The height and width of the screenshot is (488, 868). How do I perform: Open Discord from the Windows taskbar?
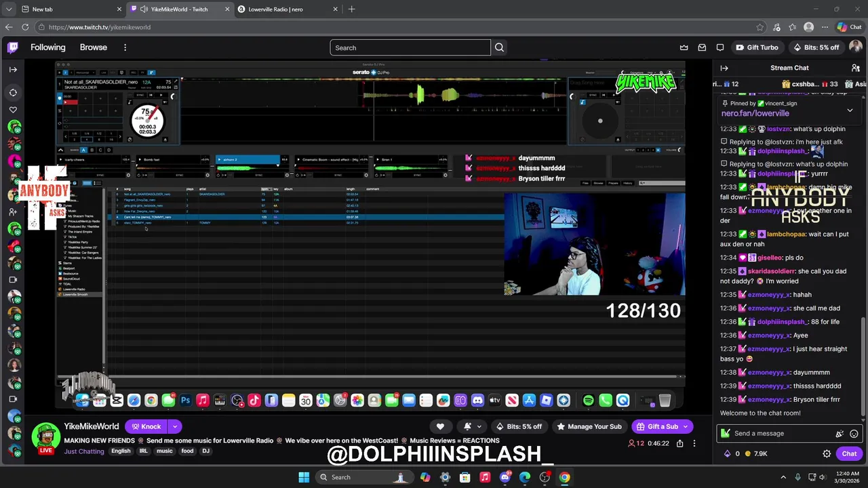[505, 477]
